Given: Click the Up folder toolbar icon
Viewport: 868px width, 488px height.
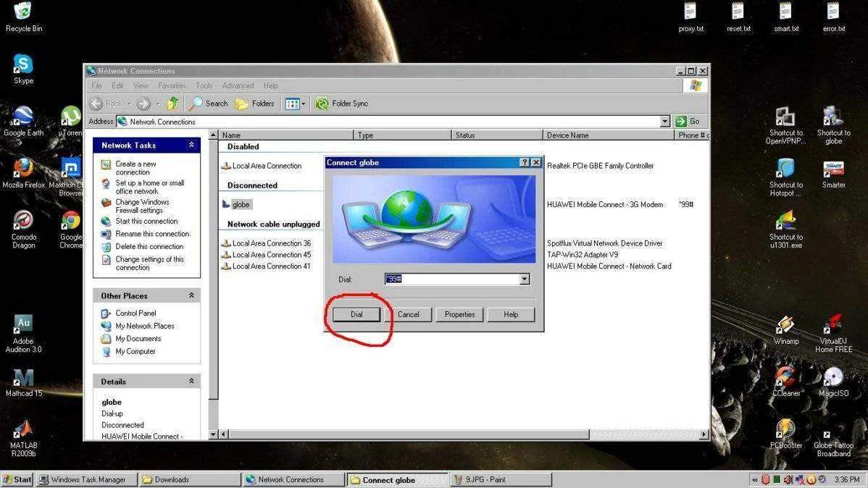Looking at the screenshot, I should coord(172,104).
